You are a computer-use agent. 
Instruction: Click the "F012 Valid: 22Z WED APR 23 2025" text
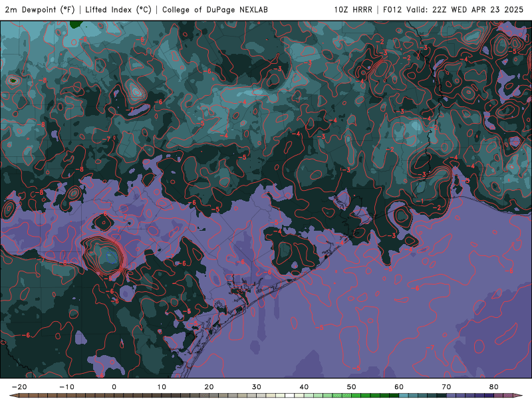tap(453, 9)
